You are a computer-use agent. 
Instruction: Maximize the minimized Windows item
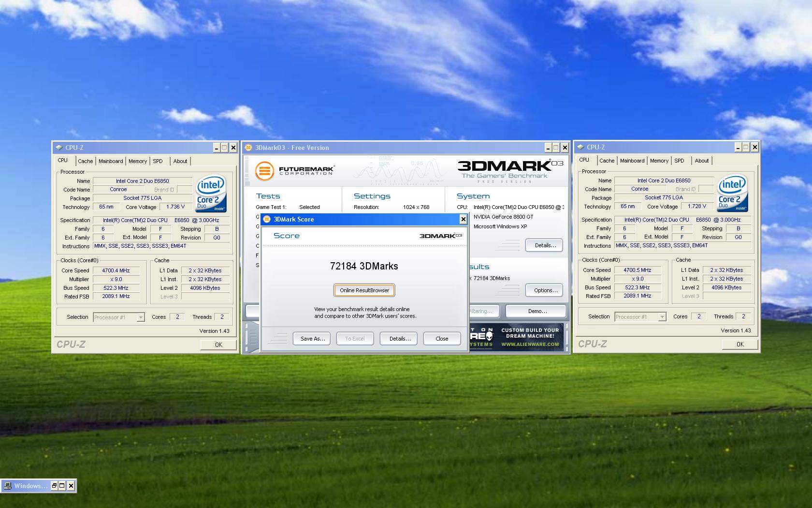tap(62, 486)
